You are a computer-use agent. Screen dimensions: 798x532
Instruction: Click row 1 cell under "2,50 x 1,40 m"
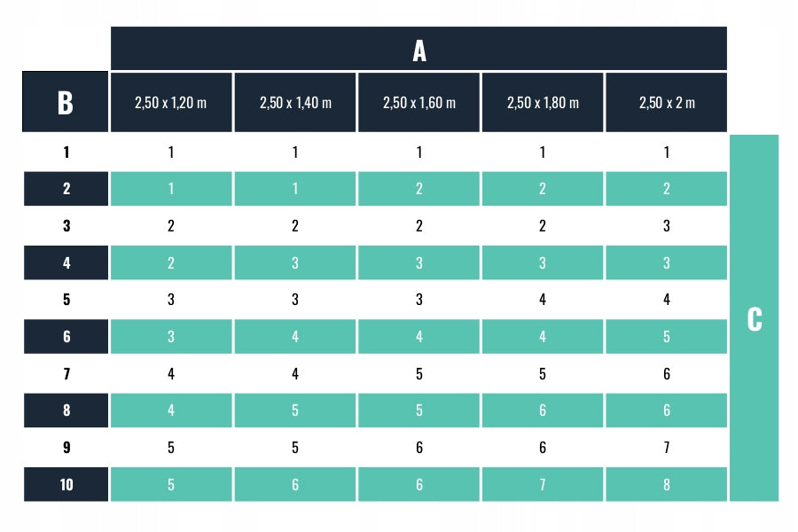click(295, 152)
